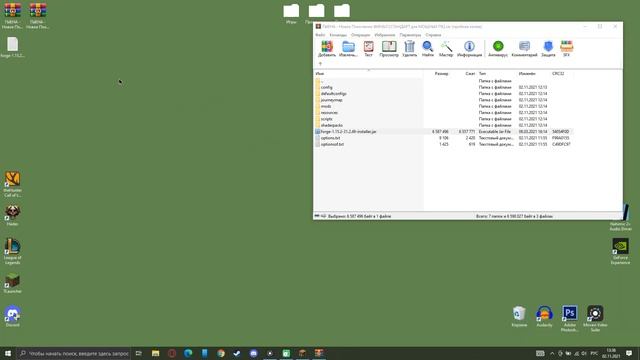640x360 pixels.
Task: Click the Защита (Protect) shield icon
Action: click(x=548, y=49)
